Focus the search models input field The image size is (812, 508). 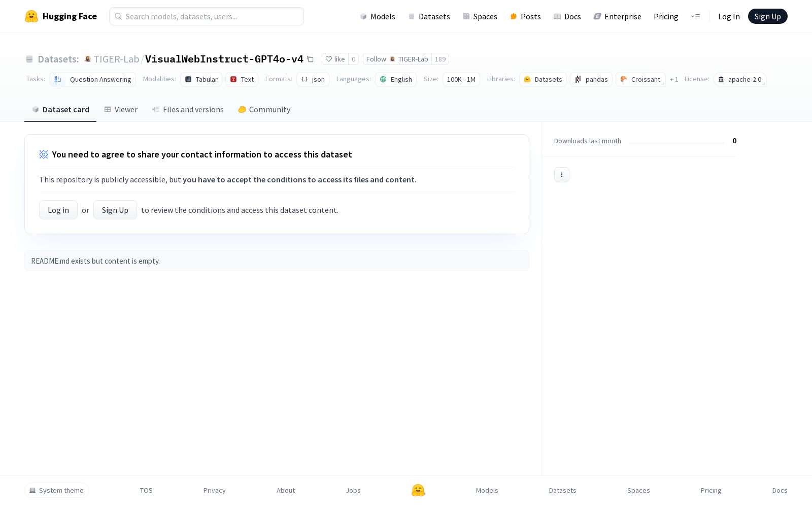tap(207, 16)
